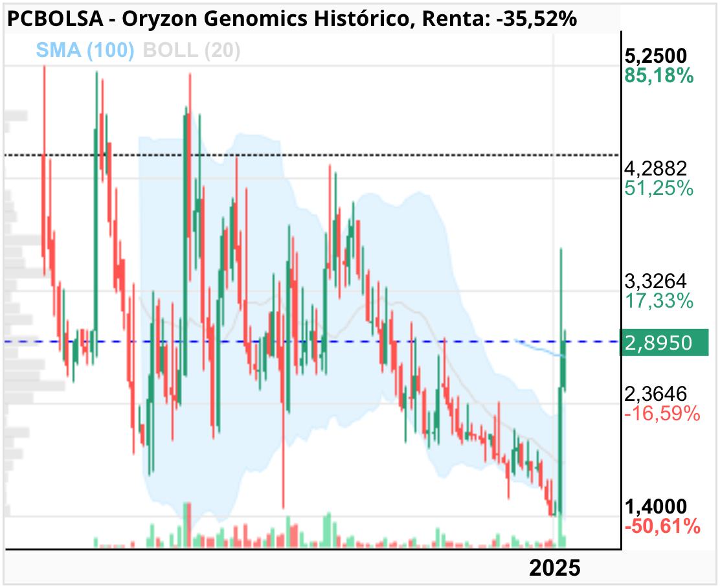Click the -16,59% percentage label
Screen dimensions: 720x588
(x=662, y=414)
